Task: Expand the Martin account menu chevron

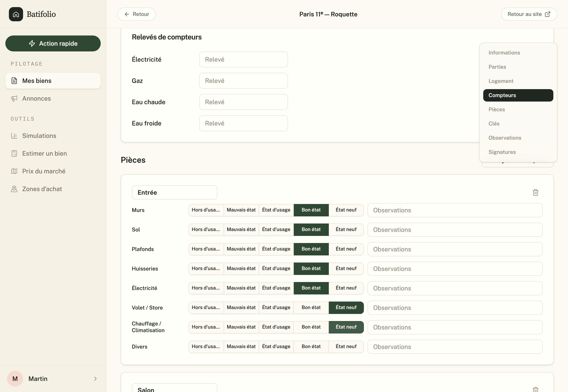Action: [x=95, y=379]
